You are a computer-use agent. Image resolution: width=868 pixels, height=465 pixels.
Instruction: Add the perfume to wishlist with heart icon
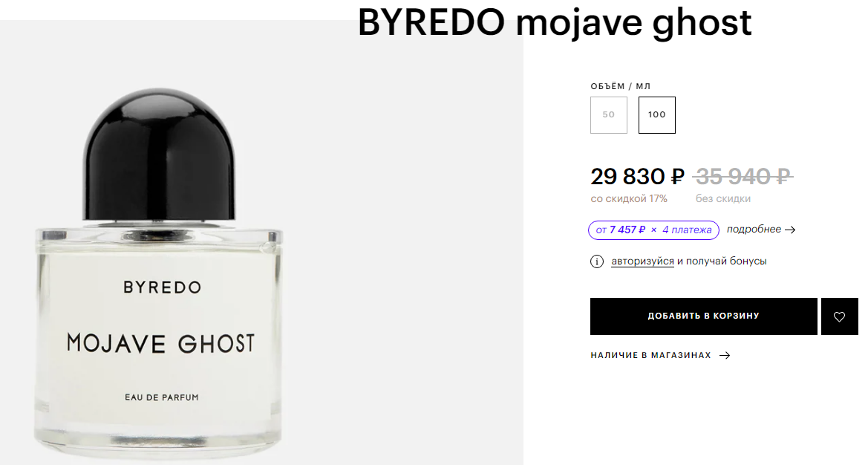[x=839, y=316]
